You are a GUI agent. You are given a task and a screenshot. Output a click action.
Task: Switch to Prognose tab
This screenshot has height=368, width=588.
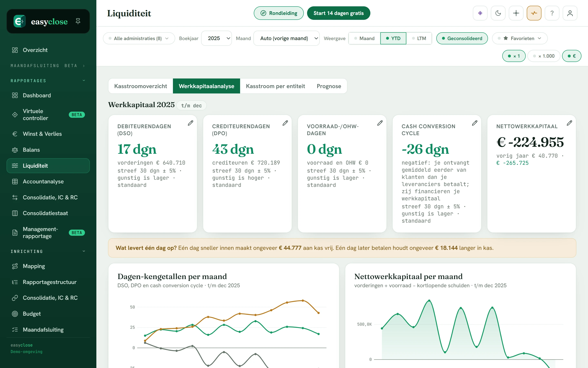click(329, 86)
